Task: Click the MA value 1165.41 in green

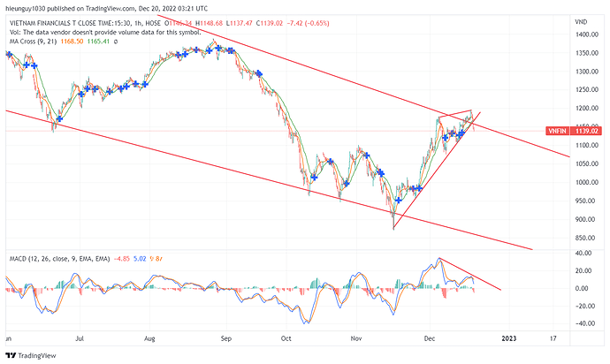Action: coord(98,42)
